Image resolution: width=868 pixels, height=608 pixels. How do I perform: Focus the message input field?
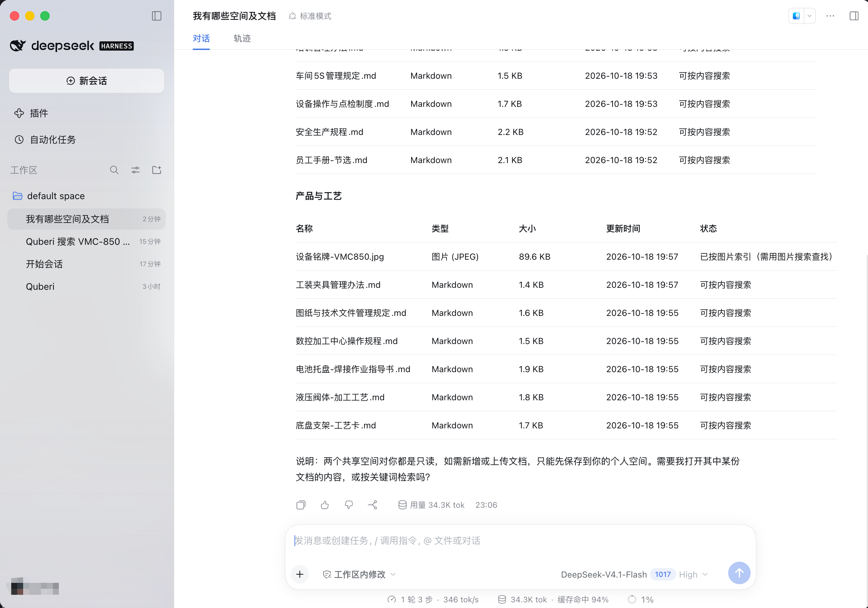point(520,541)
